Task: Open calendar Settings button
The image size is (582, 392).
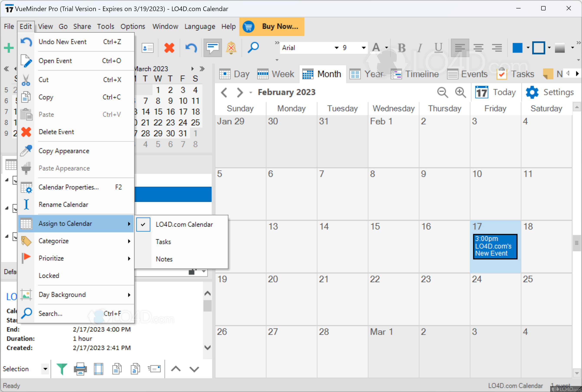Action: (x=549, y=92)
